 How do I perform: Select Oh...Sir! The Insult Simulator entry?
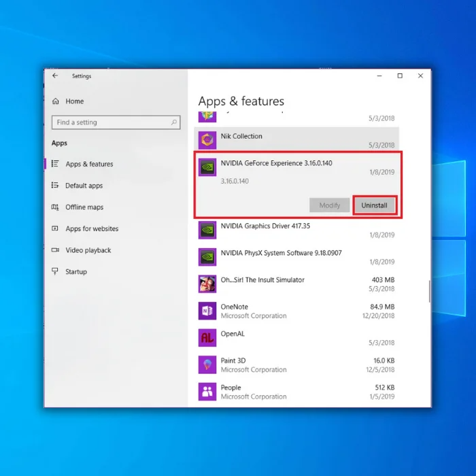coord(262,280)
